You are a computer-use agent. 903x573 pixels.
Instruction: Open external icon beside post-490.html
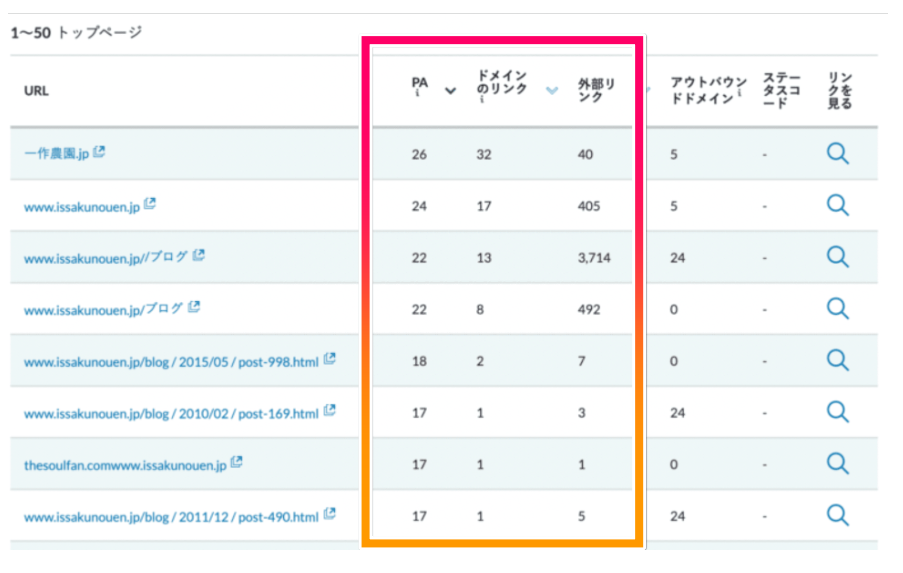[x=329, y=513]
